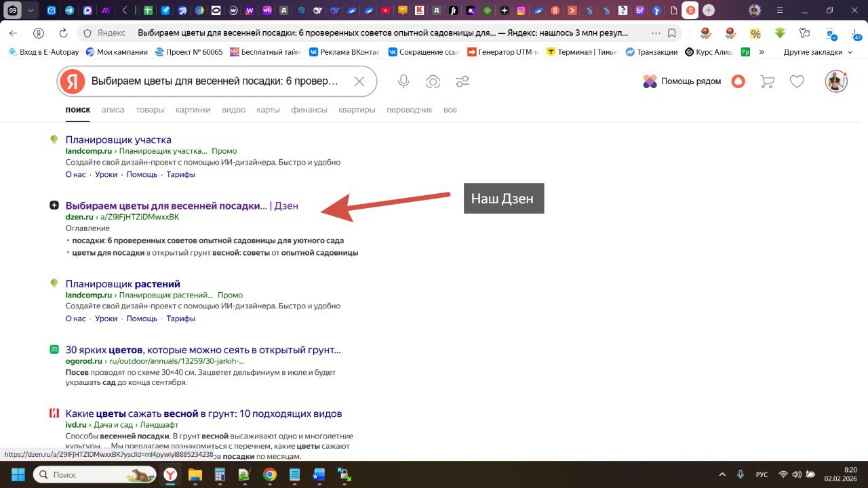
Task: Open the Реклама ВКонтакте bookmark
Action: click(x=345, y=52)
